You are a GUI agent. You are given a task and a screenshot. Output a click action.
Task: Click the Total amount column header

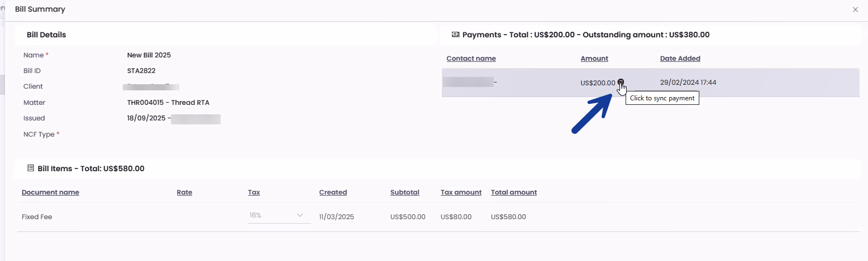[x=513, y=192]
